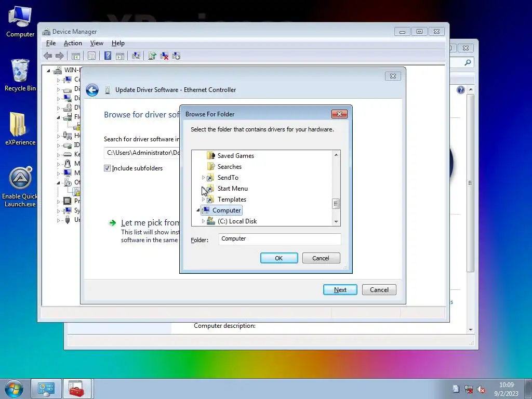The height and width of the screenshot is (399, 532).
Task: Click OK in Browse For Folder
Action: [279, 258]
